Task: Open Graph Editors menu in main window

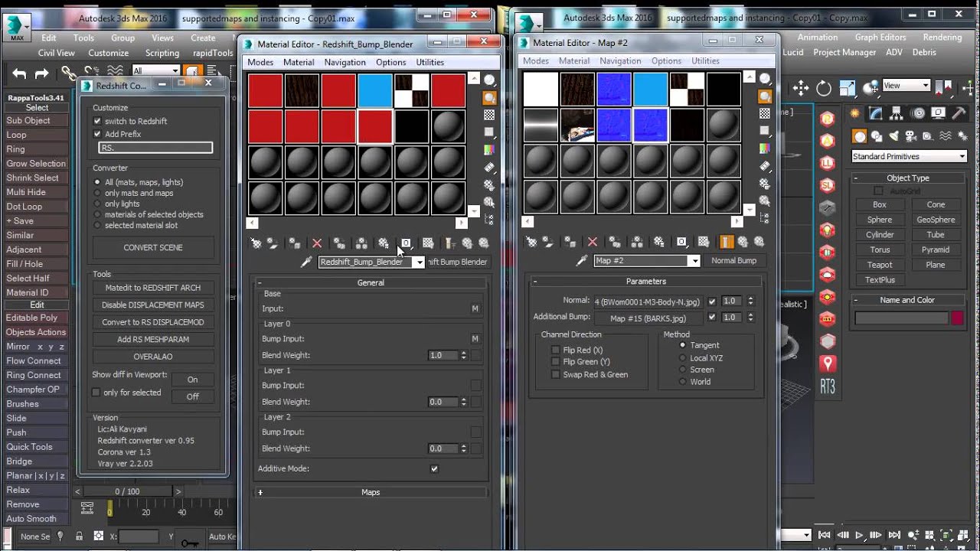Action: coord(880,37)
